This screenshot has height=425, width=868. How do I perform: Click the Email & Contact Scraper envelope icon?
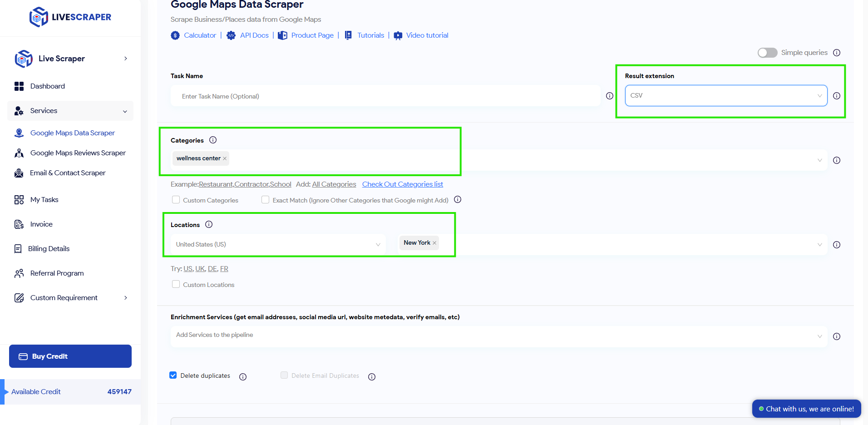[x=19, y=173]
